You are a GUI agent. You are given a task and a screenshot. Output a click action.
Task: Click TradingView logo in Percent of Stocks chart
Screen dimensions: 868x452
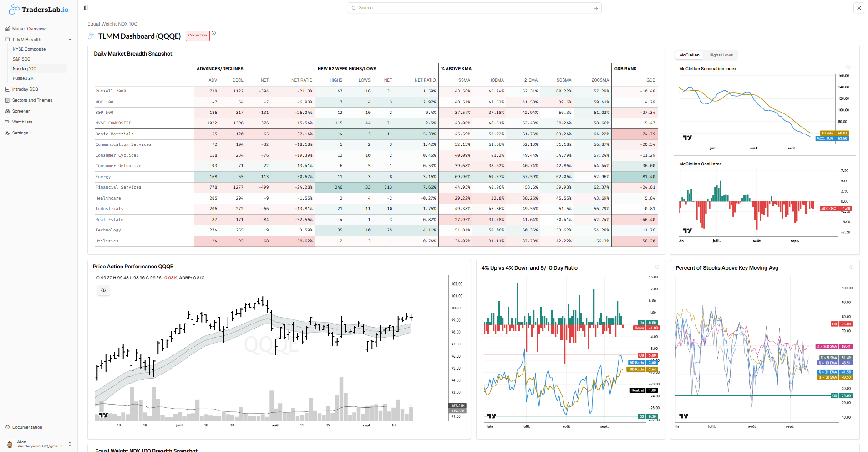tap(684, 416)
